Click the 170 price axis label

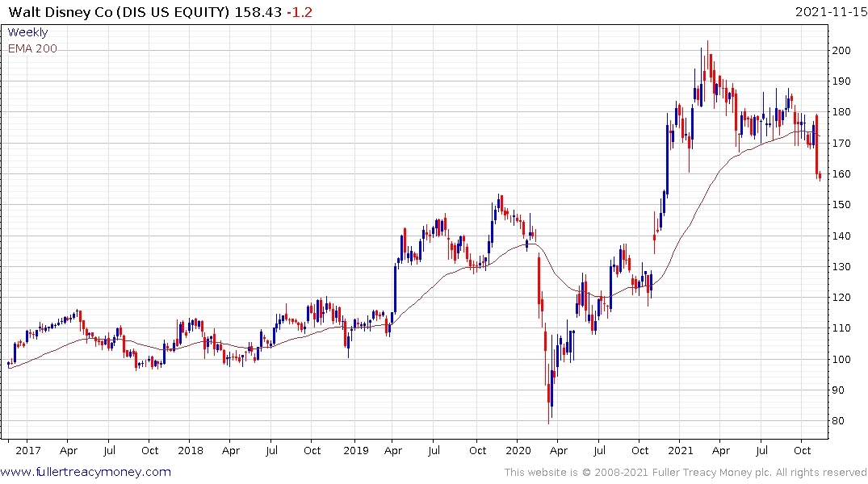pyautogui.click(x=841, y=144)
